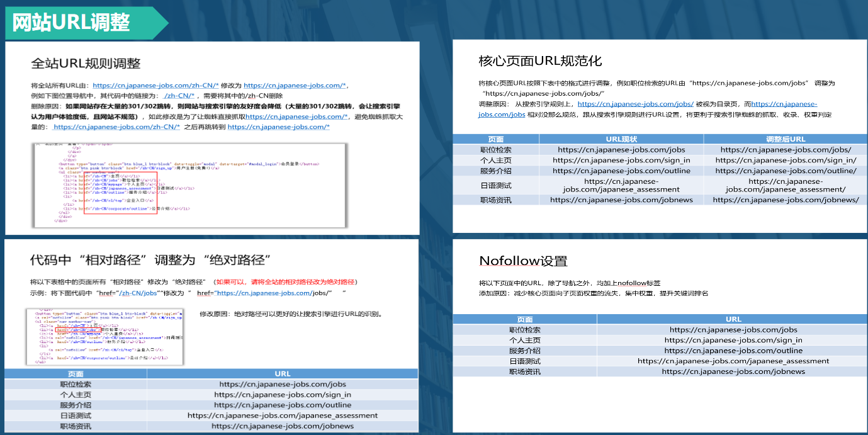Image resolution: width=868 pixels, height=435 pixels.
Task: Open the zh-CN link just before 之后再跳转到
Action: [x=116, y=127]
